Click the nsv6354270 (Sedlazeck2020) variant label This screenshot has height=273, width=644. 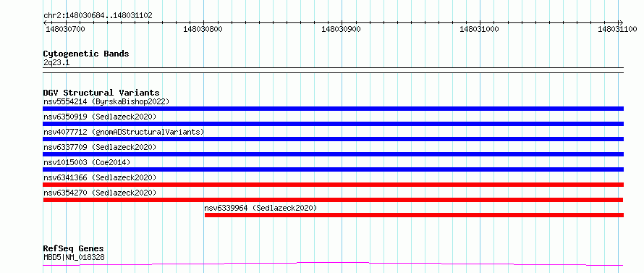[x=100, y=193]
